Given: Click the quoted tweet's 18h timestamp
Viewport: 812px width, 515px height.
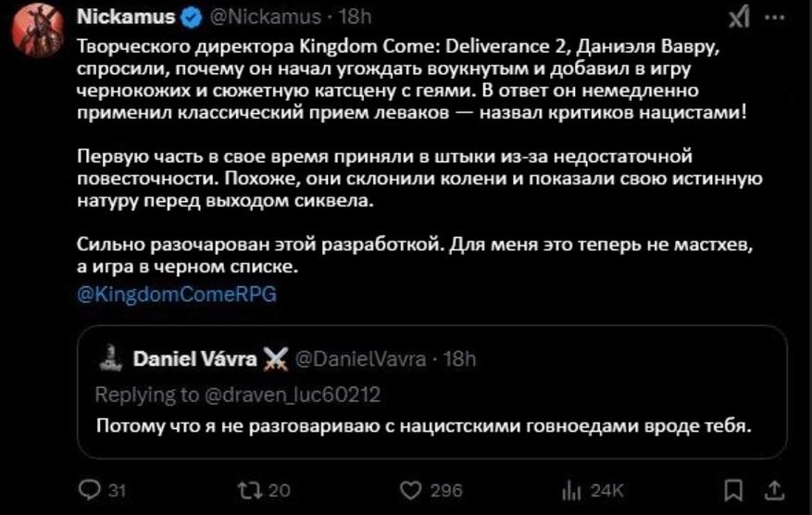Looking at the screenshot, I should click(459, 358).
